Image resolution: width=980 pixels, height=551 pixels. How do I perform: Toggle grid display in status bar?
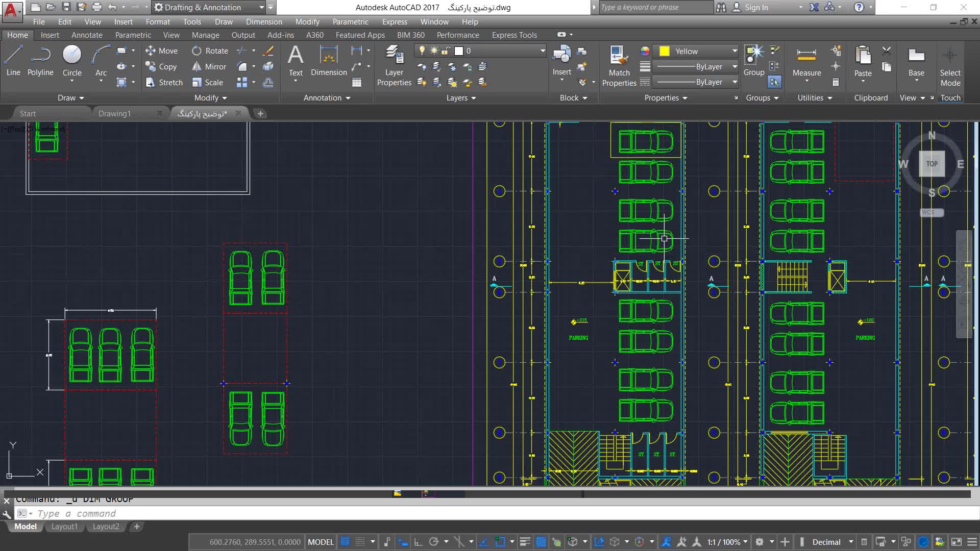click(x=345, y=542)
